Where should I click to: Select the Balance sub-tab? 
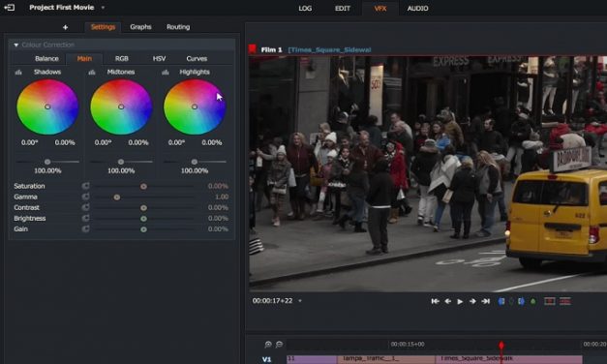[46, 58]
